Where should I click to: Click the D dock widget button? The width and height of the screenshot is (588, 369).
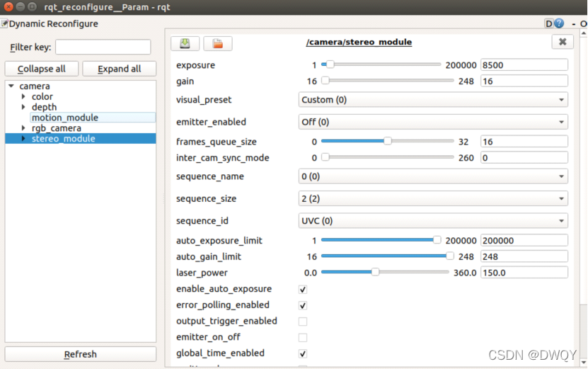click(549, 23)
